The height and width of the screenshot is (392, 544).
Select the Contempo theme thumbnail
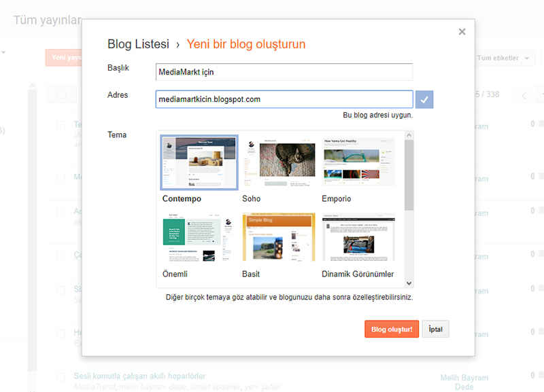(x=199, y=162)
